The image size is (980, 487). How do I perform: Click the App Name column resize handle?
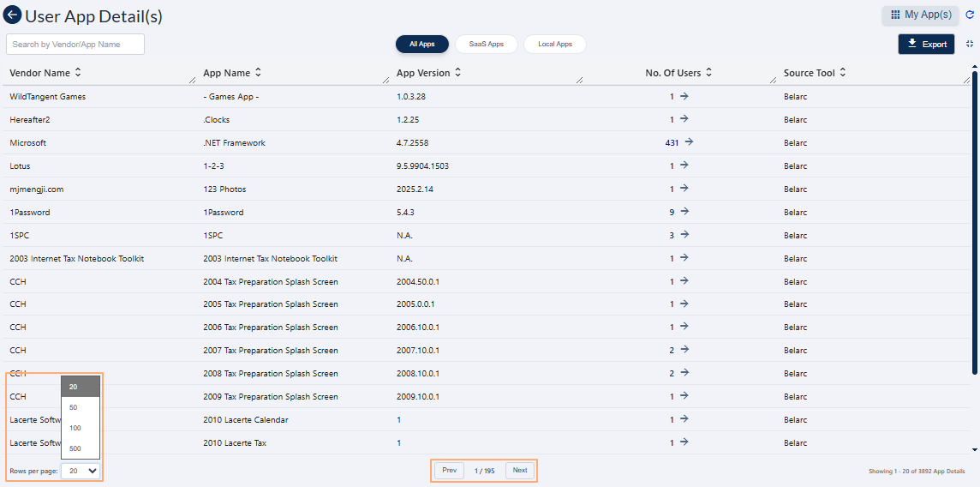pyautogui.click(x=385, y=80)
